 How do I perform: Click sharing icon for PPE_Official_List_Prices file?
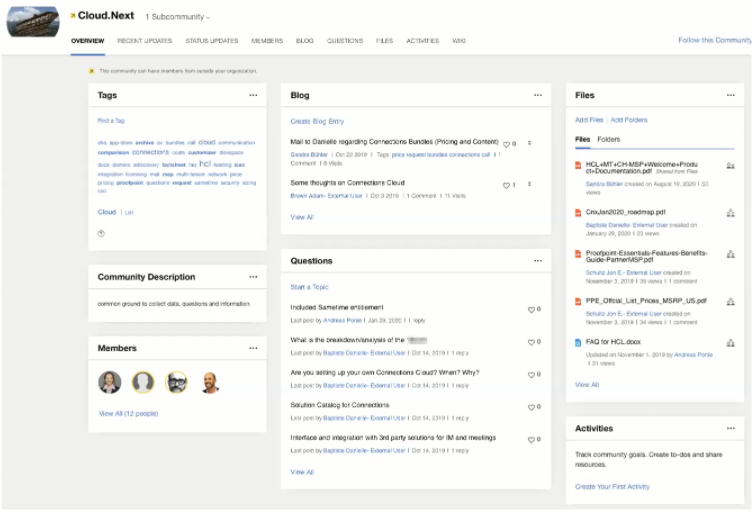(730, 301)
